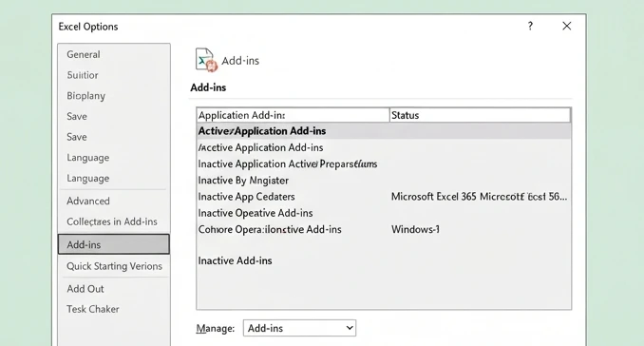The height and width of the screenshot is (346, 644).
Task: Open the Tesk Chaker category
Action: 93,309
